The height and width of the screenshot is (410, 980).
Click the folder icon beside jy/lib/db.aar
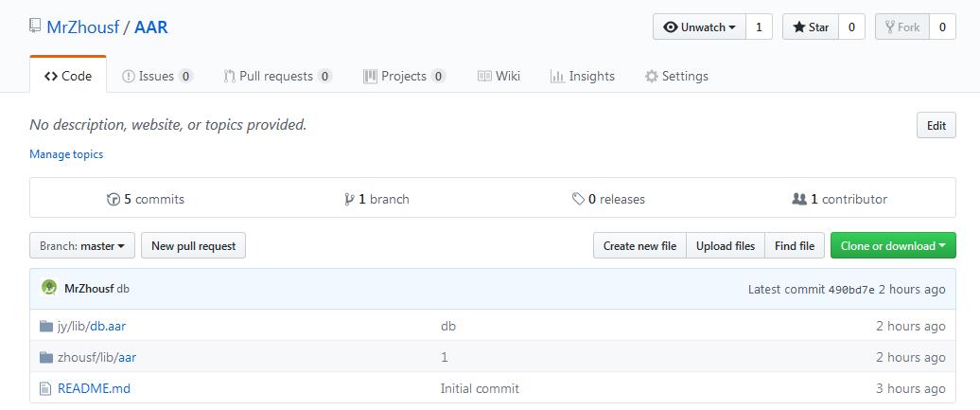pos(45,326)
